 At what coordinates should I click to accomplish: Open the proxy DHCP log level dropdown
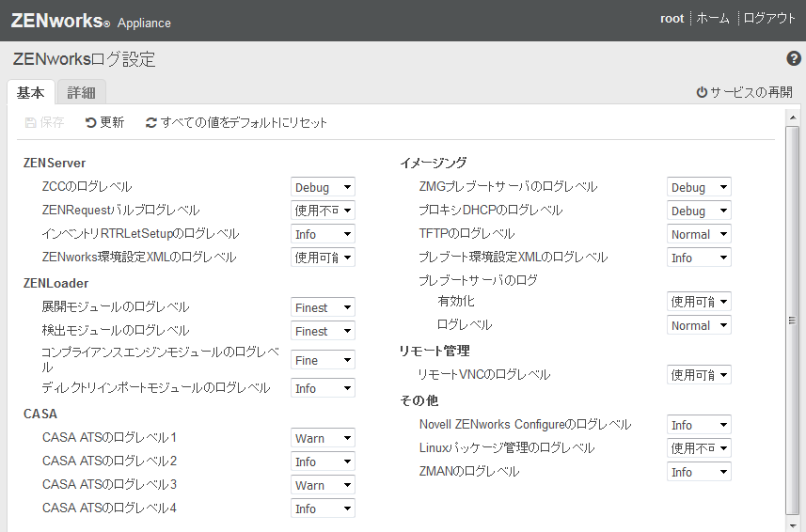[699, 211]
